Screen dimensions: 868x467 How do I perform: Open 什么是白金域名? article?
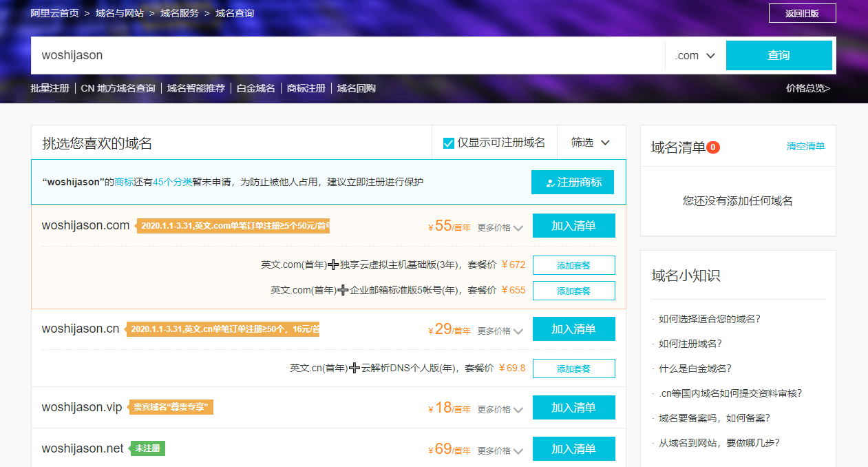click(x=695, y=369)
